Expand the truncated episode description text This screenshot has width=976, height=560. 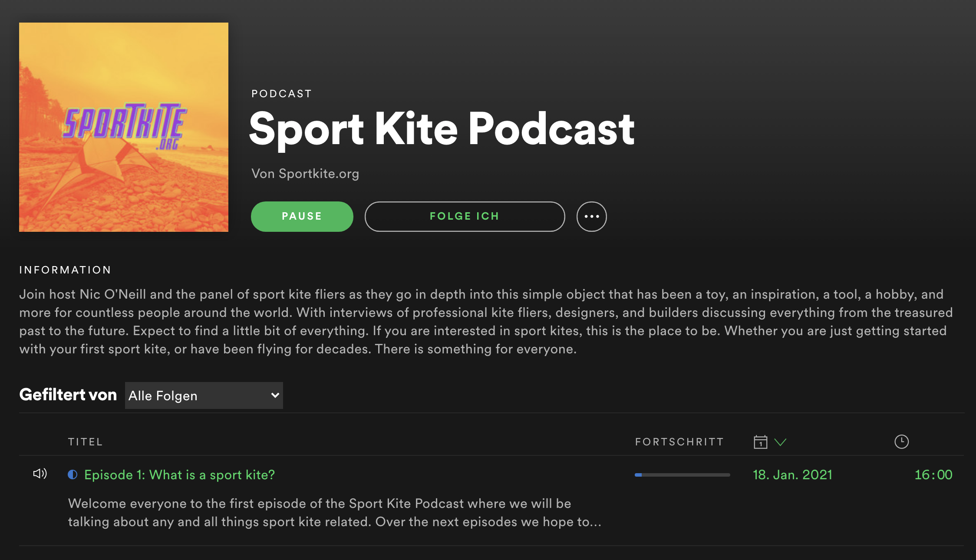click(x=335, y=513)
